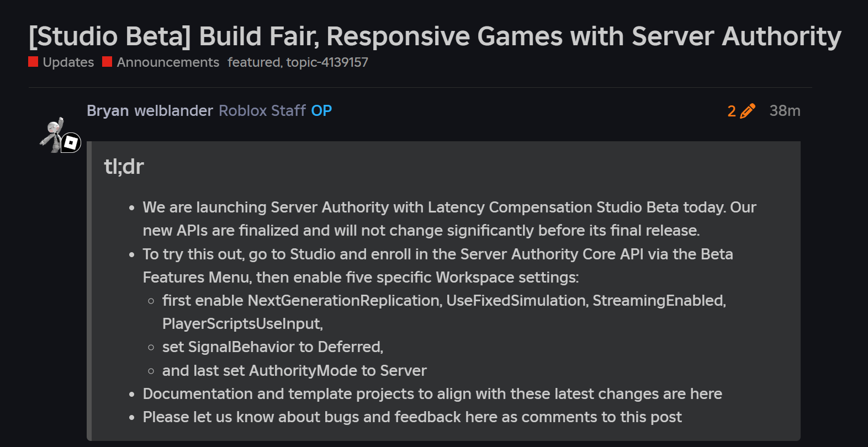
Task: Open the Updates category link
Action: click(68, 62)
